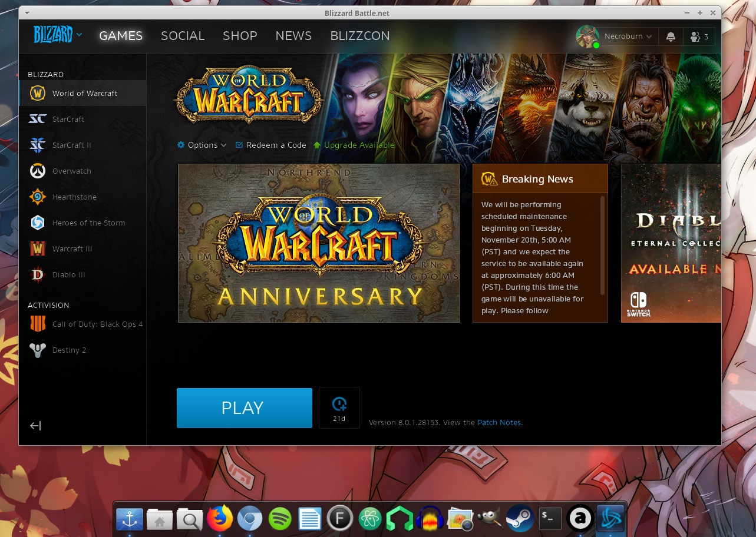This screenshot has height=537, width=756.
Task: Open Call of Duty: Black Ops 4
Action: click(97, 324)
